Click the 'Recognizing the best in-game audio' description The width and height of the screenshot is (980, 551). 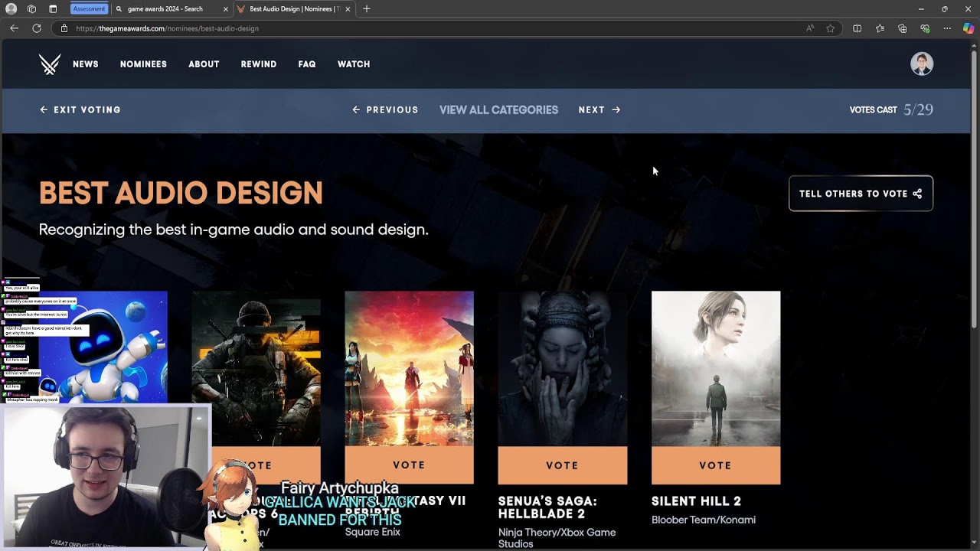(234, 230)
